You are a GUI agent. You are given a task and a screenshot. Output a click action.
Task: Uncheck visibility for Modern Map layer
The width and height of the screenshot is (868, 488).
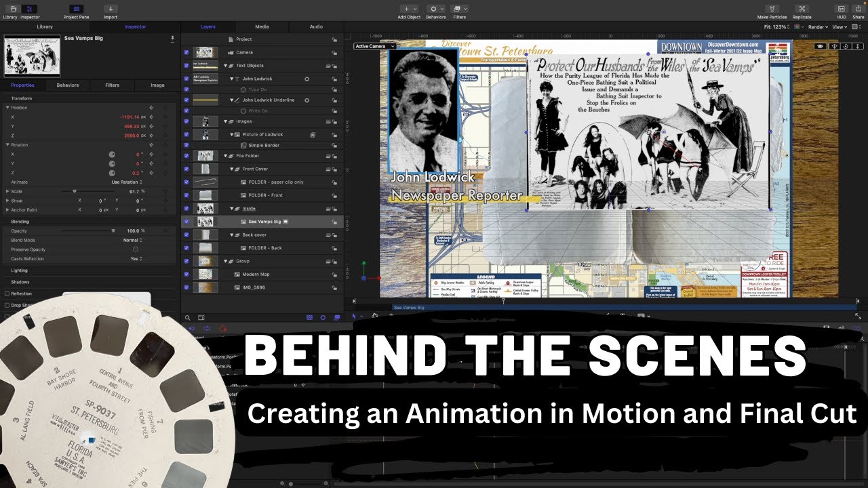click(x=186, y=274)
